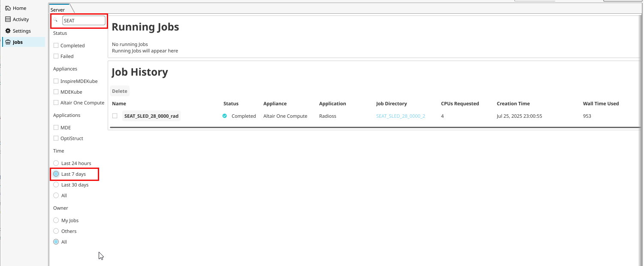Tick the SEAT_SLED_28_0000_rad job checkbox
The height and width of the screenshot is (266, 644).
(x=115, y=116)
